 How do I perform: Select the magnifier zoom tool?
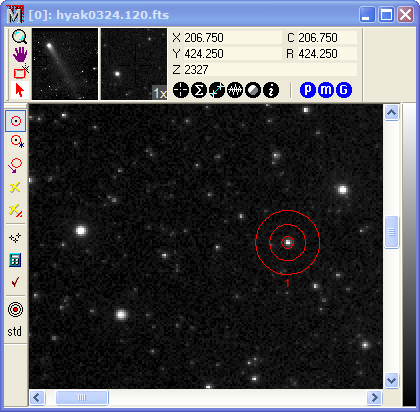pyautogui.click(x=20, y=36)
